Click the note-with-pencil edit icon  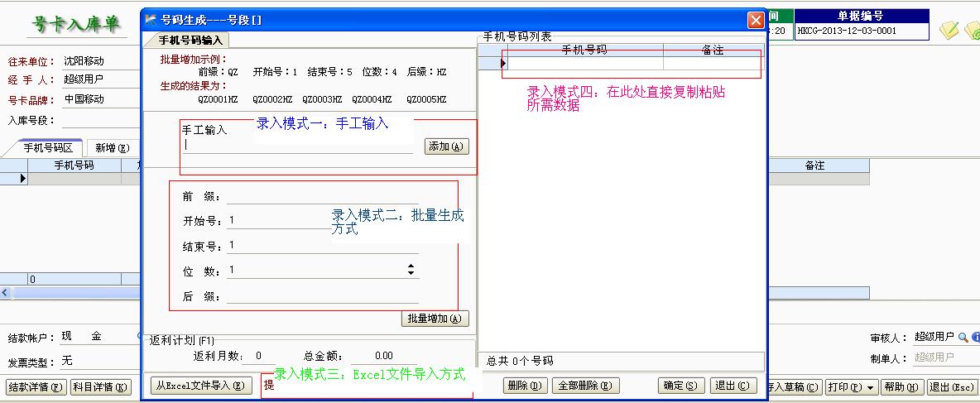point(949,31)
